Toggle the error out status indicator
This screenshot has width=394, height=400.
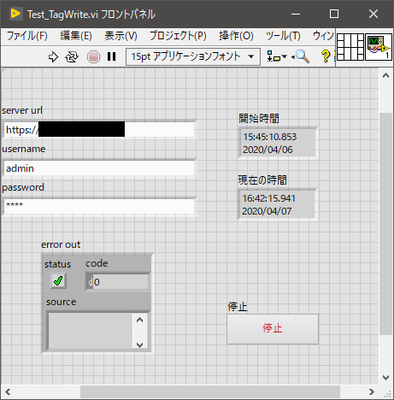[x=58, y=281]
